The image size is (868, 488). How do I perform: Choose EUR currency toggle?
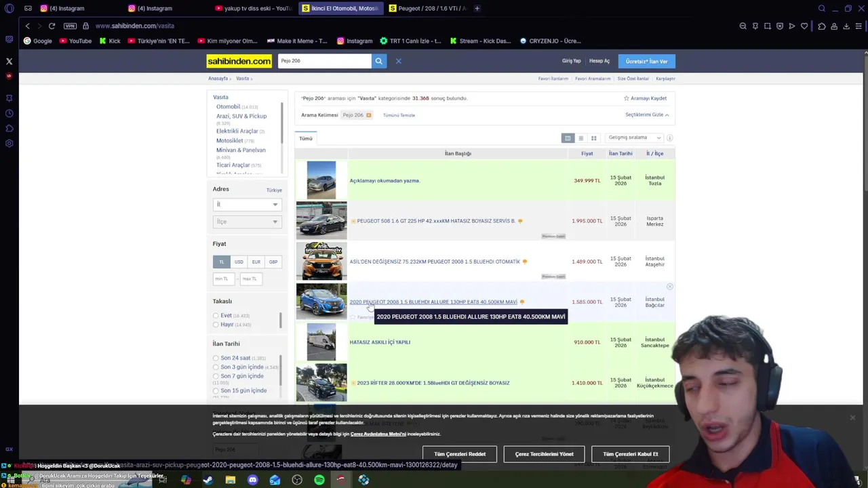coord(256,262)
